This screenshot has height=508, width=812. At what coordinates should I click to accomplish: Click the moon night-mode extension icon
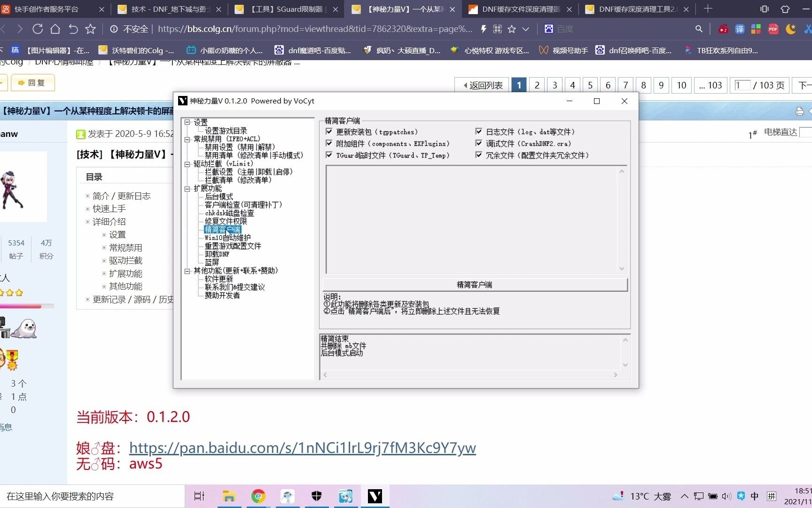(791, 29)
